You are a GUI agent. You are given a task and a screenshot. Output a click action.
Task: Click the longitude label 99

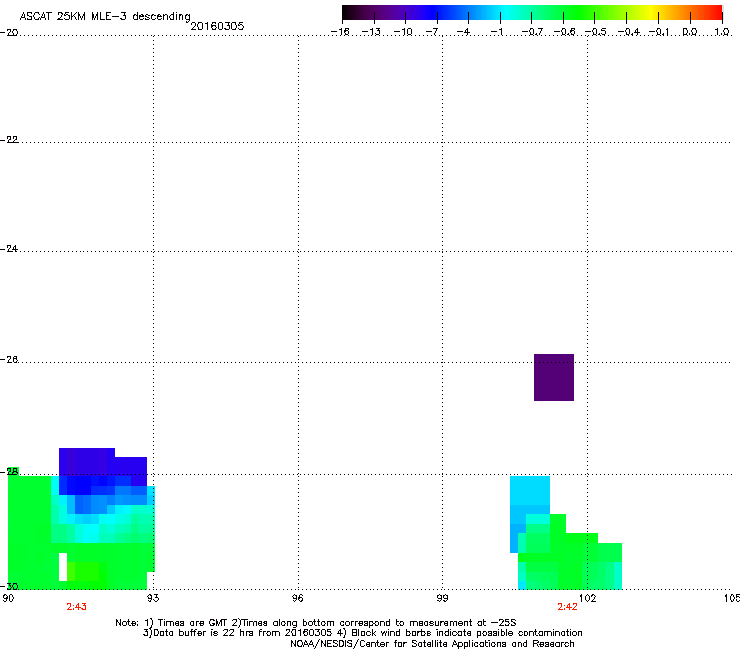click(x=442, y=598)
